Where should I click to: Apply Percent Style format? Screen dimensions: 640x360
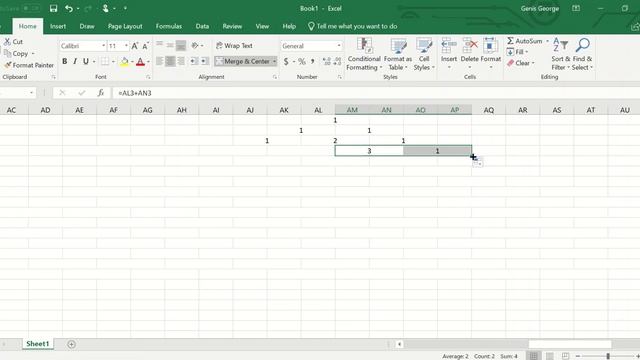click(302, 62)
